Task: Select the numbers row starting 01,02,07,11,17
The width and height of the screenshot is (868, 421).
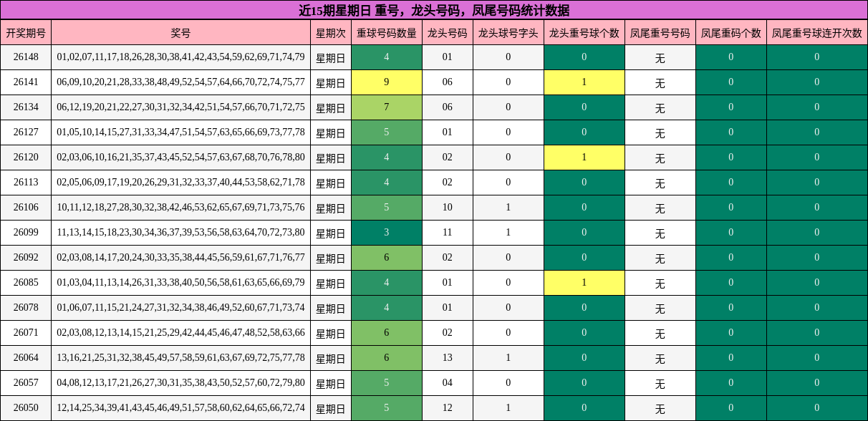Action: coord(180,57)
